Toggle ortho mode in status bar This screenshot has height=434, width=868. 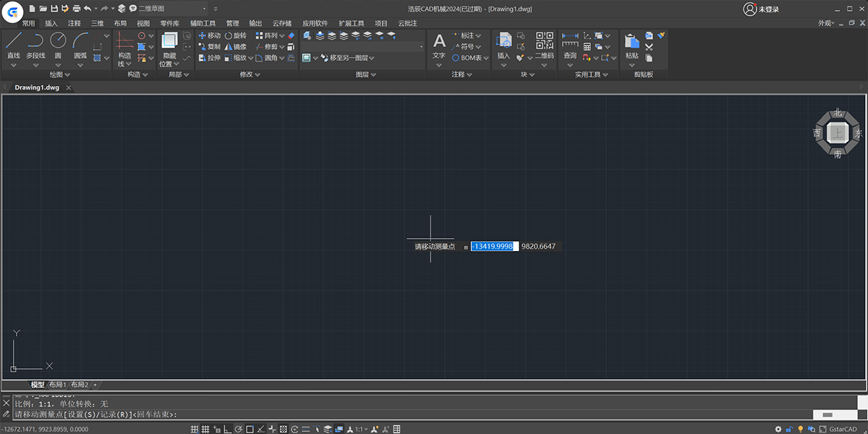click(228, 429)
